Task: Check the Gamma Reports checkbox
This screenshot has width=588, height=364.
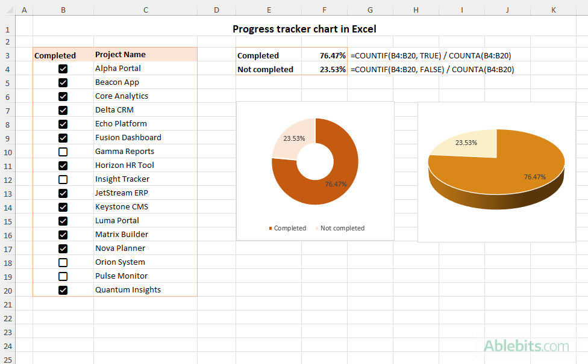Action: tap(63, 152)
